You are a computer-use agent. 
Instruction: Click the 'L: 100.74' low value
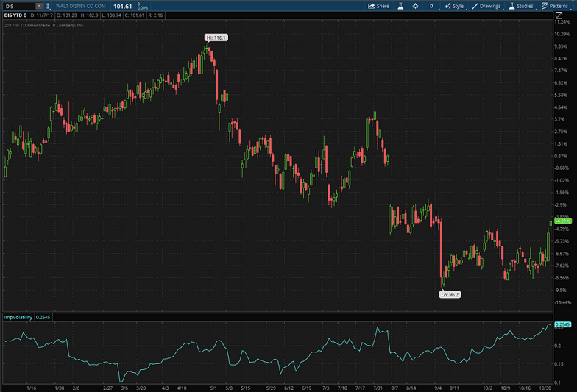112,15
